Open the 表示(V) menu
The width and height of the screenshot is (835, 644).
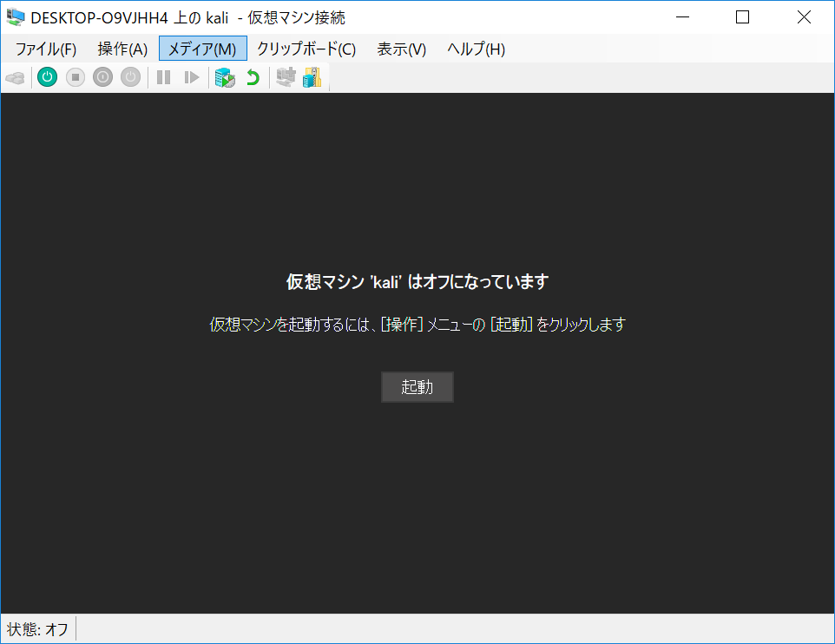pos(401,49)
